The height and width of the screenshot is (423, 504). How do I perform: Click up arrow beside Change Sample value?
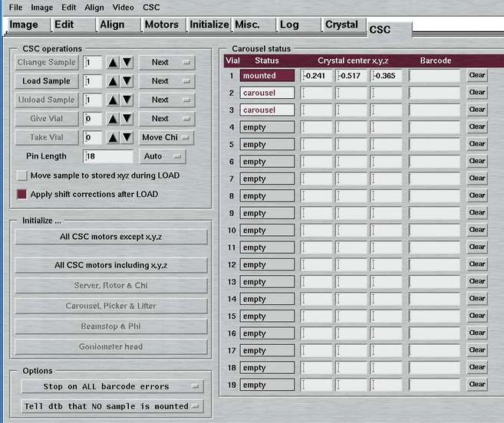point(114,63)
